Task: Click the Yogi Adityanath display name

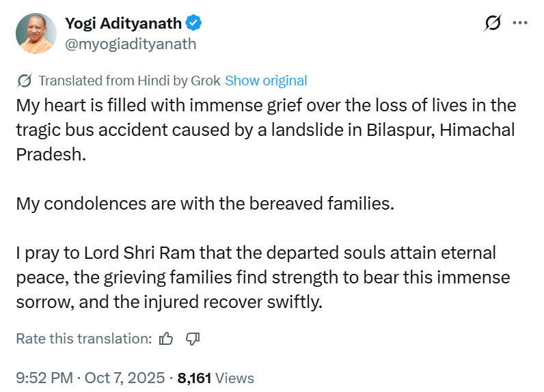Action: 123,23
